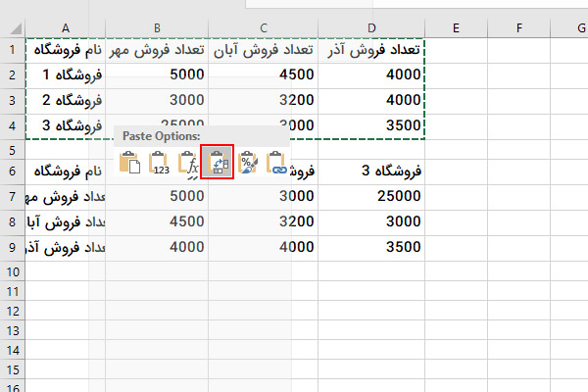The image size is (588, 392).
Task: Click cell A1 'نام فروشگاه'
Action: pyautogui.click(x=66, y=50)
